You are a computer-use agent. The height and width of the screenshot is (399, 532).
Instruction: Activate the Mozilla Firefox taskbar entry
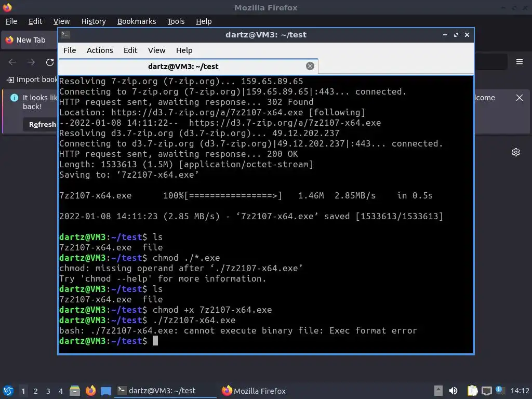pos(254,391)
